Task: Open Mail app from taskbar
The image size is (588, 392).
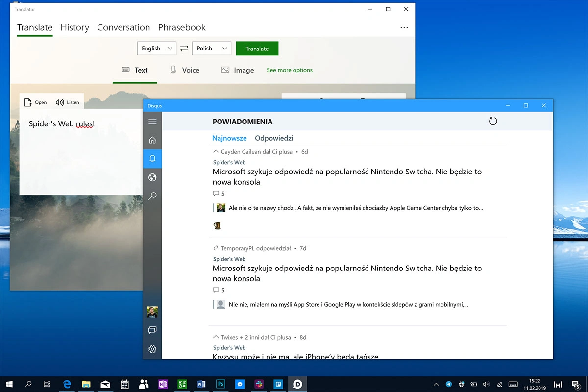Action: tap(105, 384)
